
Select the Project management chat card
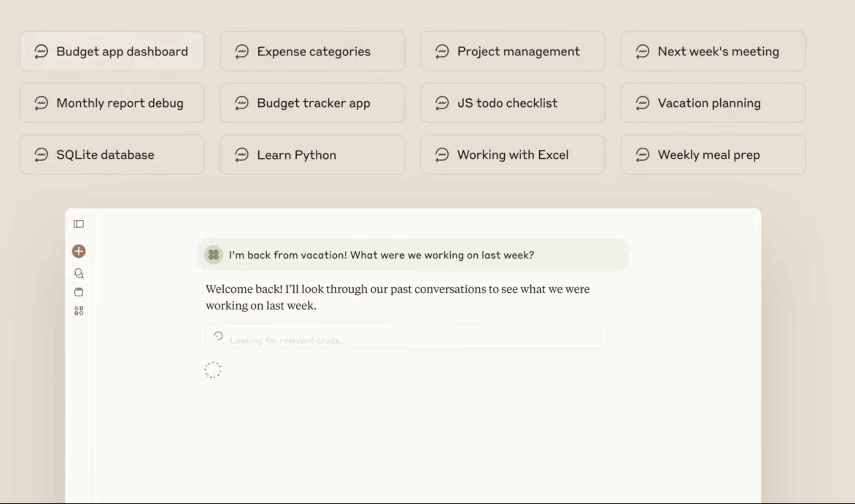(x=513, y=51)
